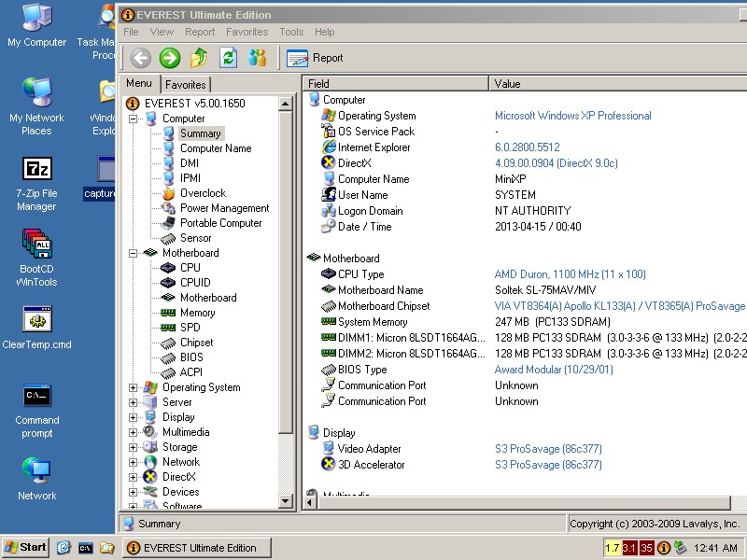Click the Field column header

(395, 84)
